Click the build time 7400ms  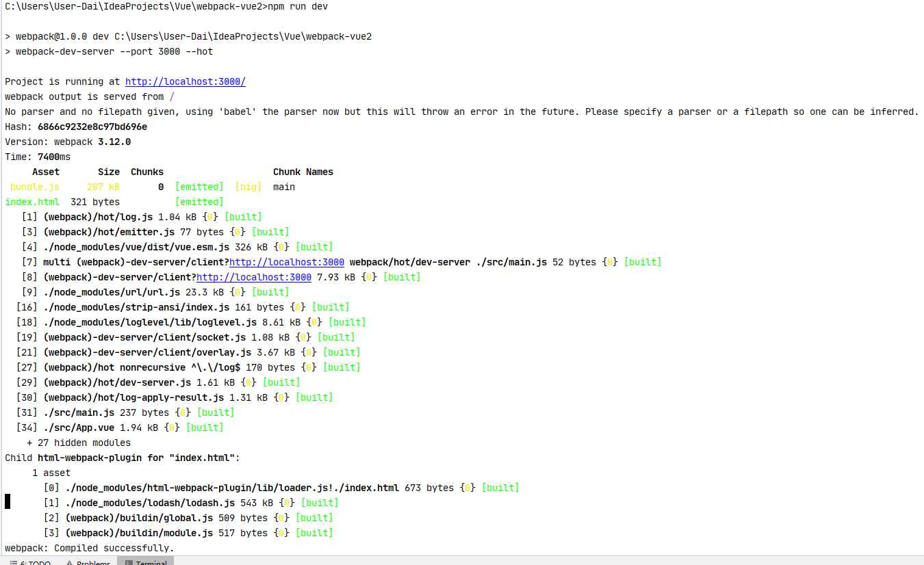point(54,157)
